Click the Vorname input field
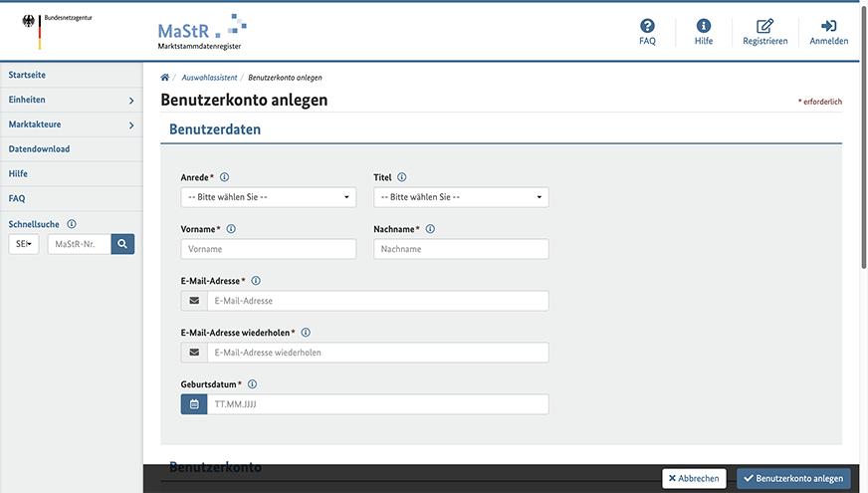The width and height of the screenshot is (868, 493). click(x=269, y=249)
